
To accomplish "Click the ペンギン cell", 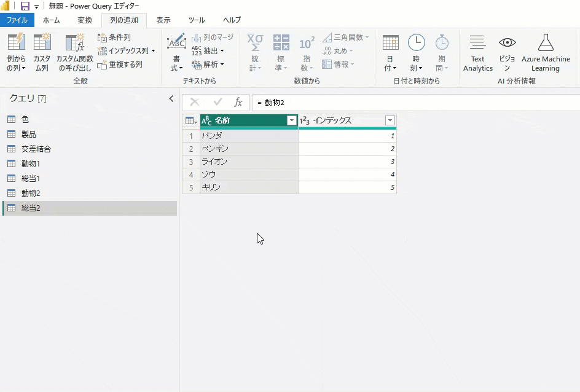I will [x=249, y=149].
